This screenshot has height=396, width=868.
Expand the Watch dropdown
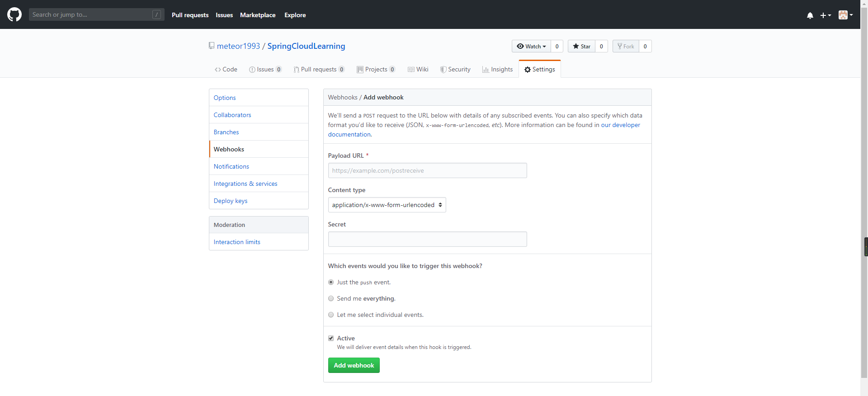pyautogui.click(x=531, y=46)
